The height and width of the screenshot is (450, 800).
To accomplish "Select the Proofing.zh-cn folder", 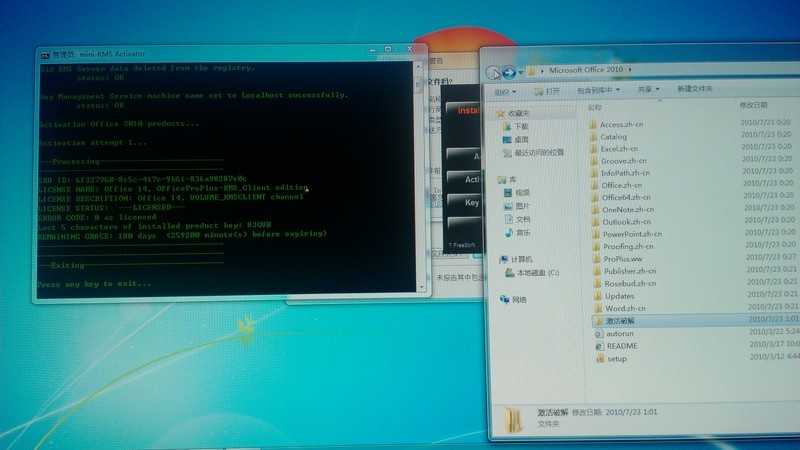I will (623, 246).
